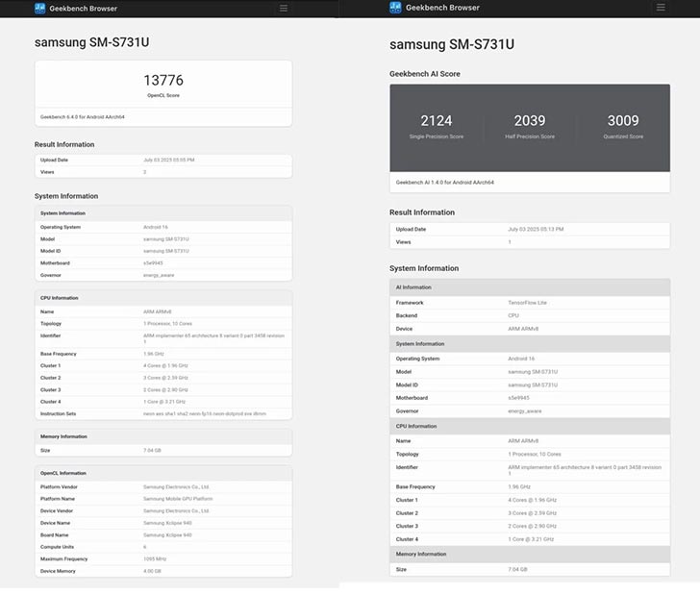This screenshot has height=595, width=700.
Task: Click the Maximum Frequency row
Action: [163, 558]
